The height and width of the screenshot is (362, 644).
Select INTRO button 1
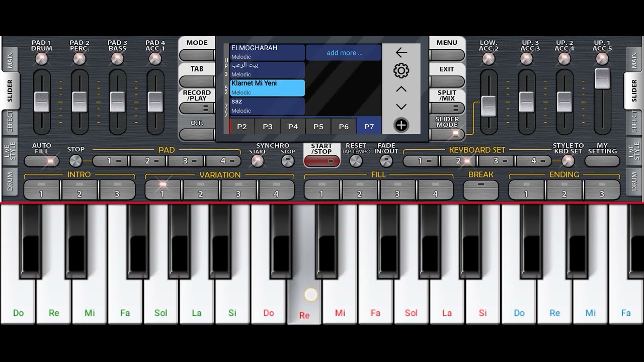(42, 190)
